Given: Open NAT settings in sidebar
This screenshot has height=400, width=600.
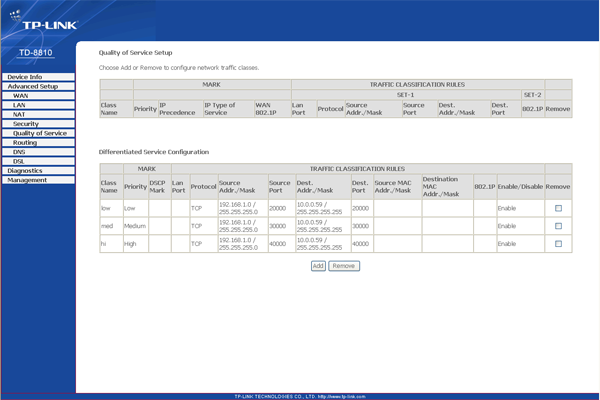Looking at the screenshot, I should pyautogui.click(x=38, y=114).
